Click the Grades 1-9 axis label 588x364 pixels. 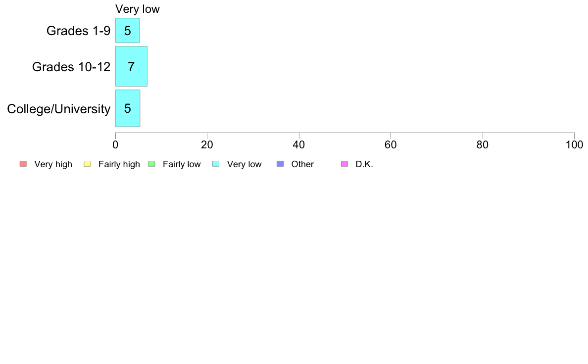(x=78, y=31)
